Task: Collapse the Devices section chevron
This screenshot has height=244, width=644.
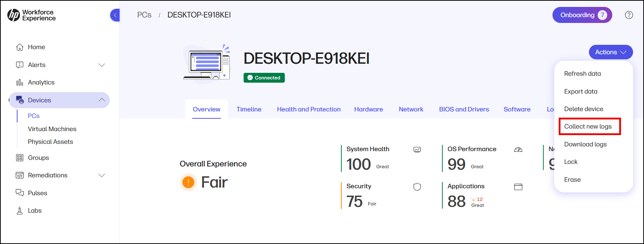Action: [102, 100]
